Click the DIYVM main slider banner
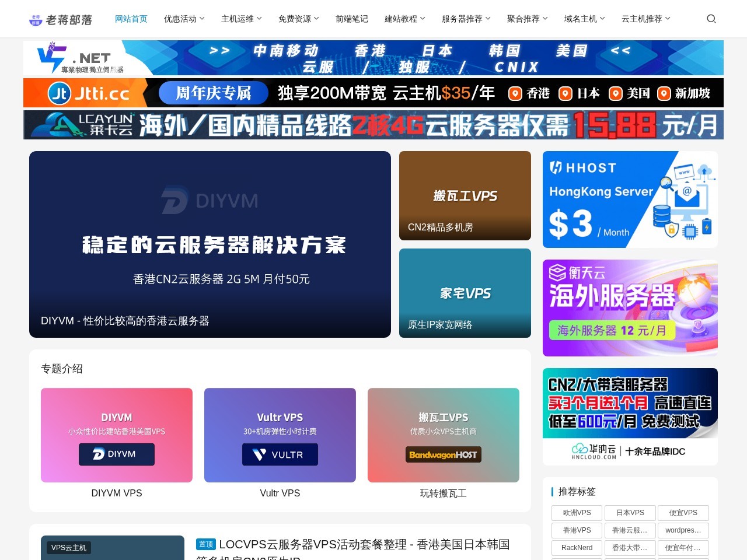 click(210, 244)
